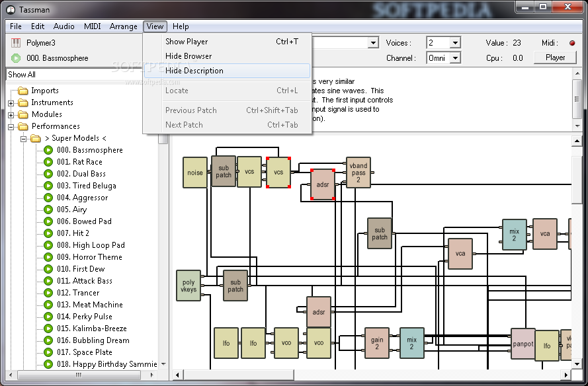Open the Voices dropdown
This screenshot has height=386, width=588.
pyautogui.click(x=455, y=43)
